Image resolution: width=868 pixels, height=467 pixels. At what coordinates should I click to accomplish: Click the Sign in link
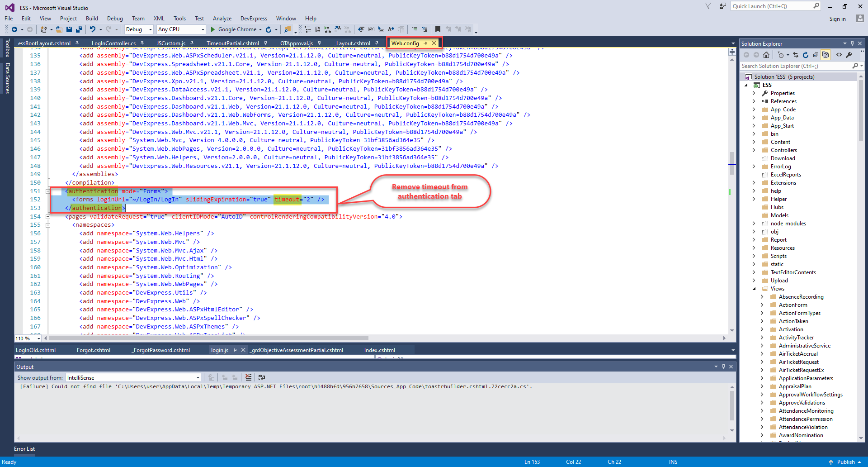click(x=837, y=19)
